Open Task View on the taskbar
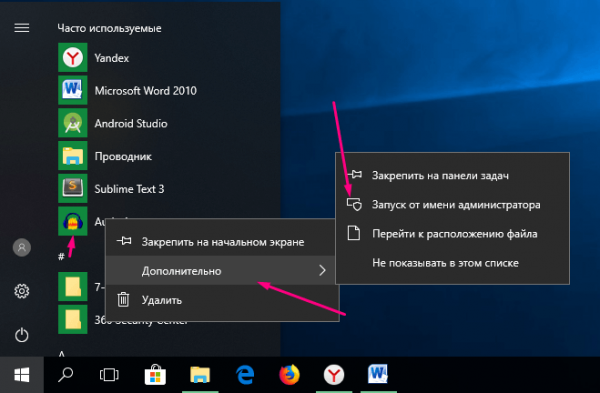This screenshot has height=393, width=600. [109, 375]
